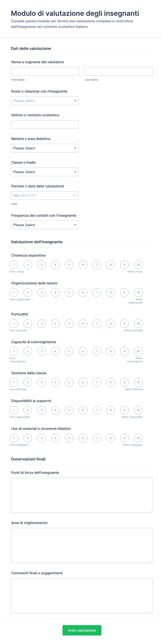Pick rating 3 for Gestione della classe
Image resolution: width=162 pixels, height=644 pixels.
pyautogui.click(x=42, y=382)
